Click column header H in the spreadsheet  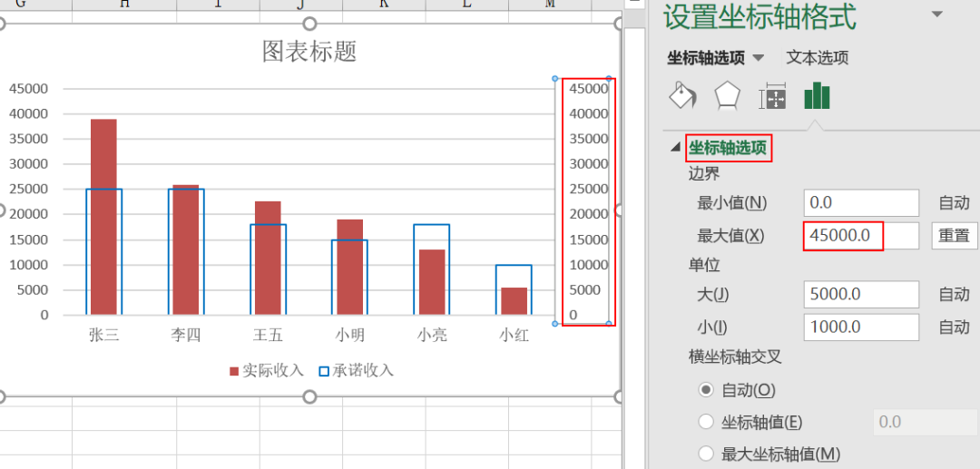(124, 5)
